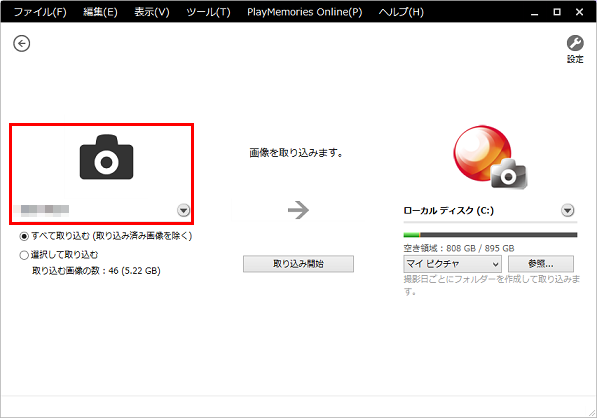The height and width of the screenshot is (418, 597).
Task: Open the ツール(T) menu
Action: [x=208, y=12]
